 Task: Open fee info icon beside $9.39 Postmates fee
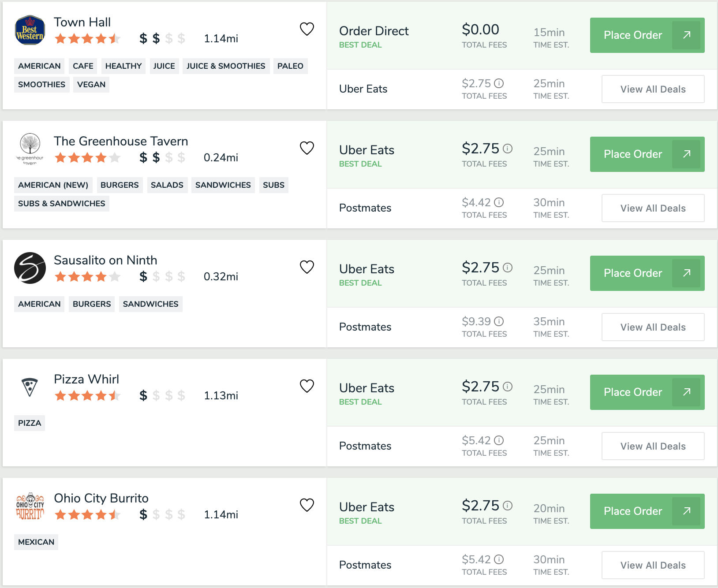(499, 321)
